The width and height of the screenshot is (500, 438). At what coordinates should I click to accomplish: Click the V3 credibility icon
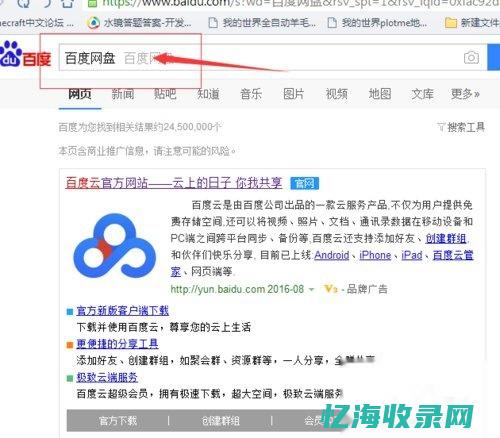tap(331, 289)
